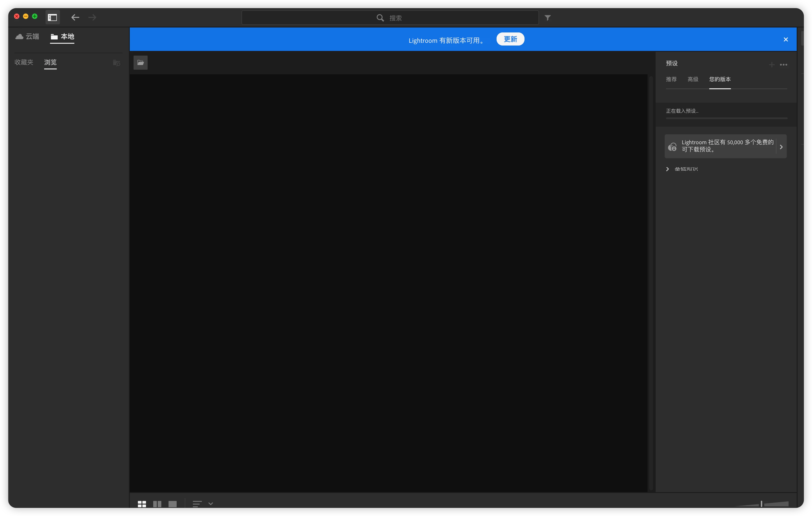This screenshot has height=516, width=812.
Task: Open the sort order dropdown chevron
Action: [211, 504]
